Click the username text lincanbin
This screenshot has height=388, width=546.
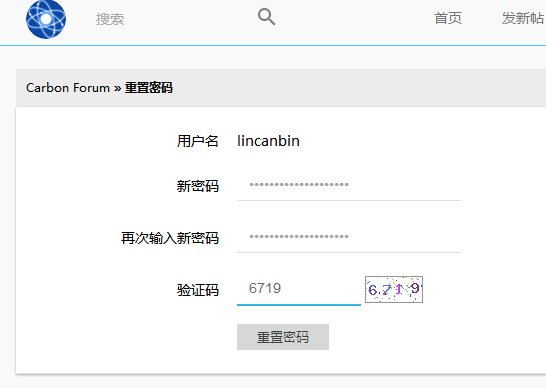(x=268, y=141)
